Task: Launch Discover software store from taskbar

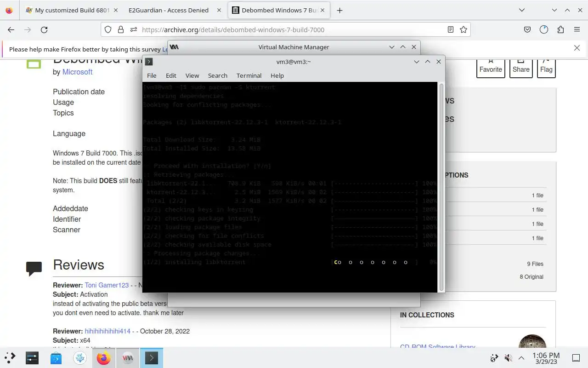Action: point(56,357)
